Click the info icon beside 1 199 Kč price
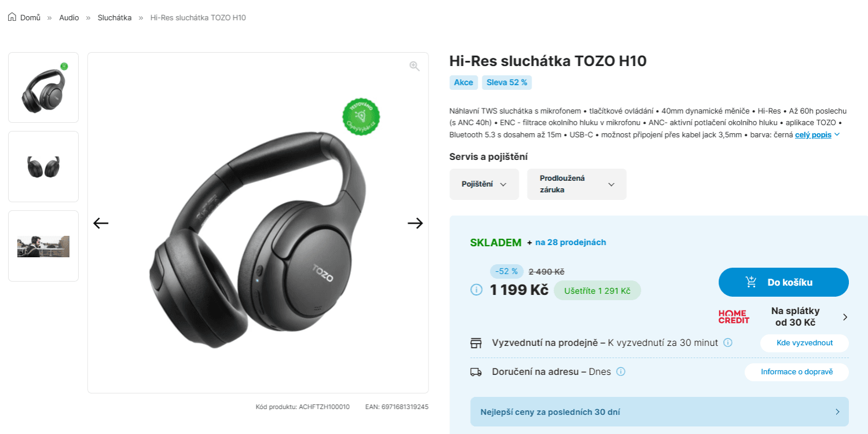This screenshot has width=868, height=434. click(x=477, y=289)
